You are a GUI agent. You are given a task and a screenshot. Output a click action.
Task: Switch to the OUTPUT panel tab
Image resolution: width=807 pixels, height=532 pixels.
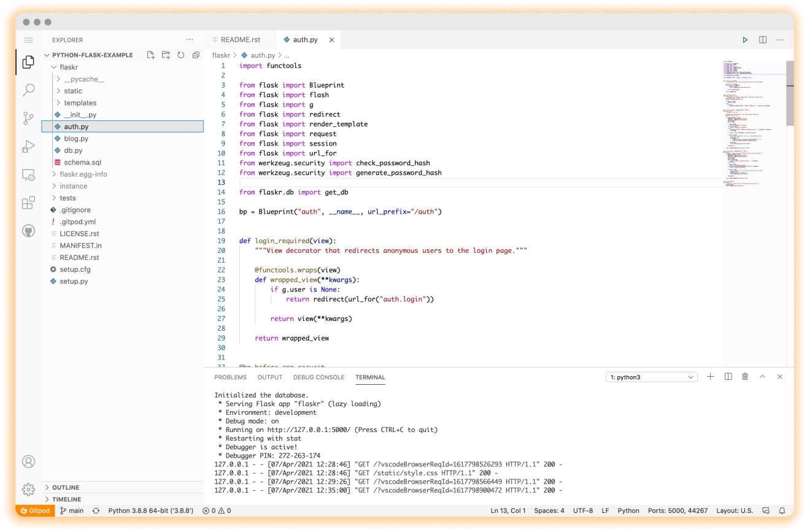pos(270,377)
